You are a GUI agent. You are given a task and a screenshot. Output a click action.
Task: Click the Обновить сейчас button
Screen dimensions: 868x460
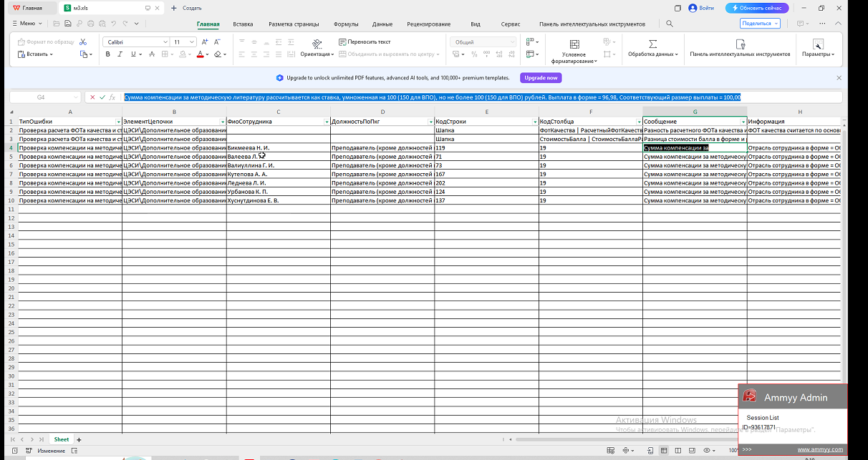pos(757,8)
